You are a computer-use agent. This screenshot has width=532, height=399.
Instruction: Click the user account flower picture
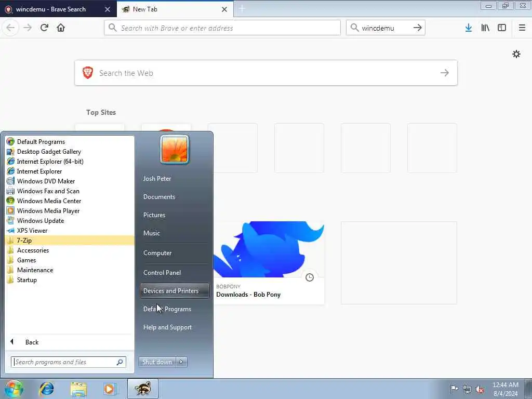175,149
